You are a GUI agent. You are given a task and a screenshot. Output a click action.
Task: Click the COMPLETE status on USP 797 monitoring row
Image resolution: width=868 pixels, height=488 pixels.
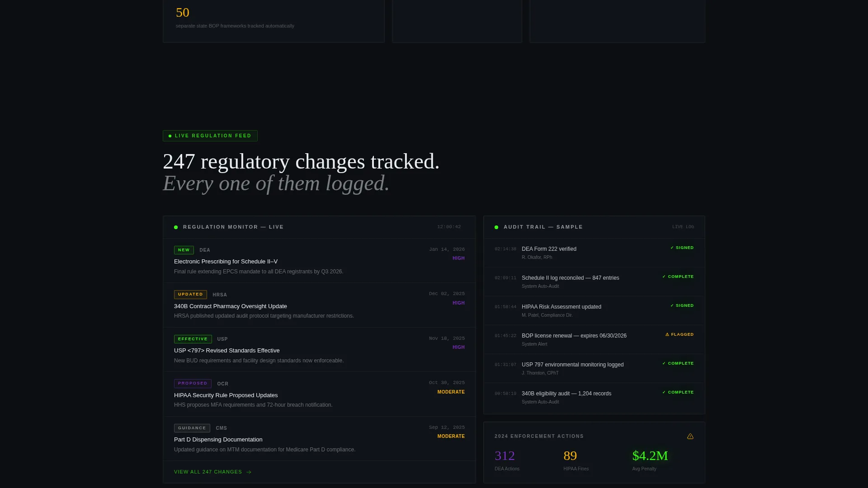pyautogui.click(x=678, y=364)
